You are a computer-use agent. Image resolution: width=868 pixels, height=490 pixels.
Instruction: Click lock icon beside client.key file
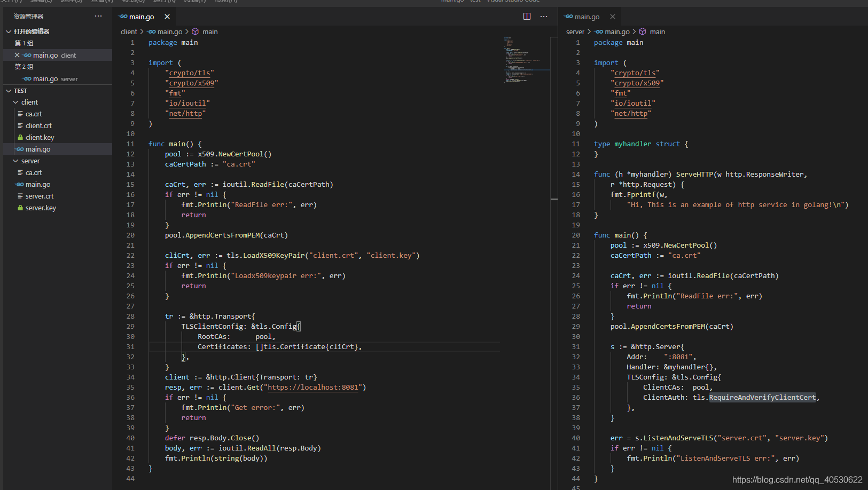coord(20,137)
